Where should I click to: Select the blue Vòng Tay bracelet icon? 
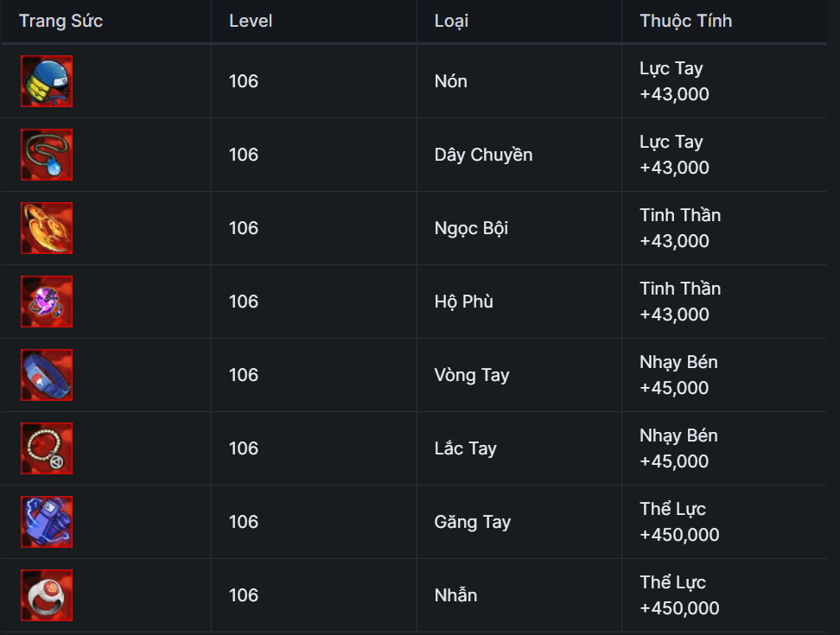pyautogui.click(x=47, y=375)
